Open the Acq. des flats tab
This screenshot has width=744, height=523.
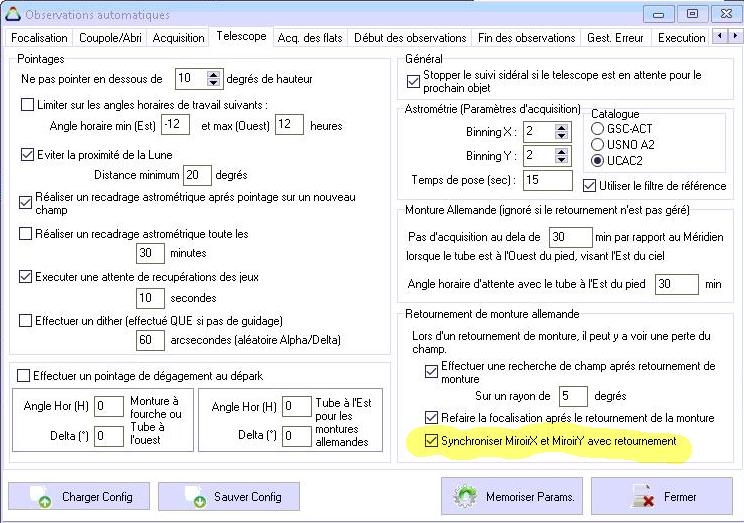pyautogui.click(x=313, y=37)
